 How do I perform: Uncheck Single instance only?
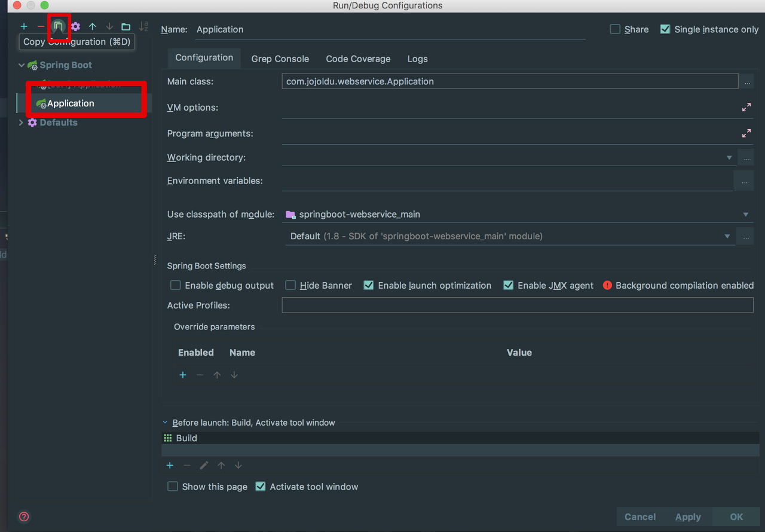tap(665, 29)
